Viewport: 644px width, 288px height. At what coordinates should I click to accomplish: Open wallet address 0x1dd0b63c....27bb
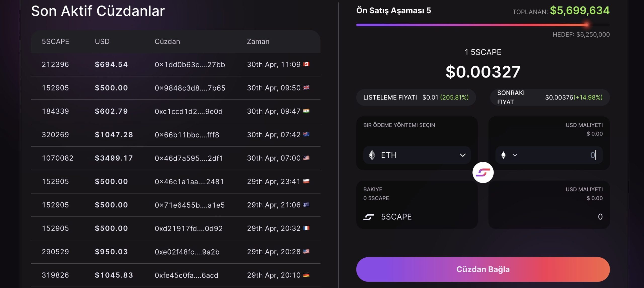point(190,64)
